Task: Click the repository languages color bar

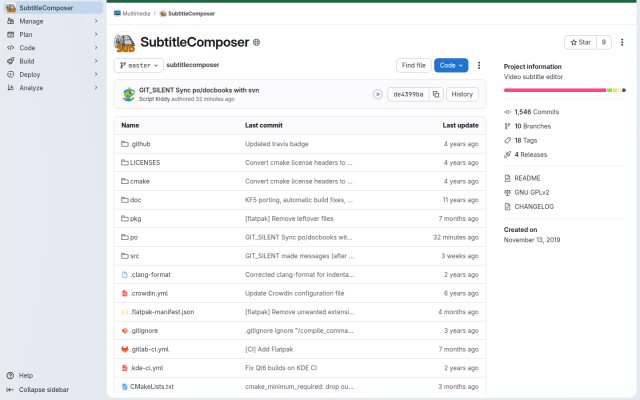Action: point(564,90)
